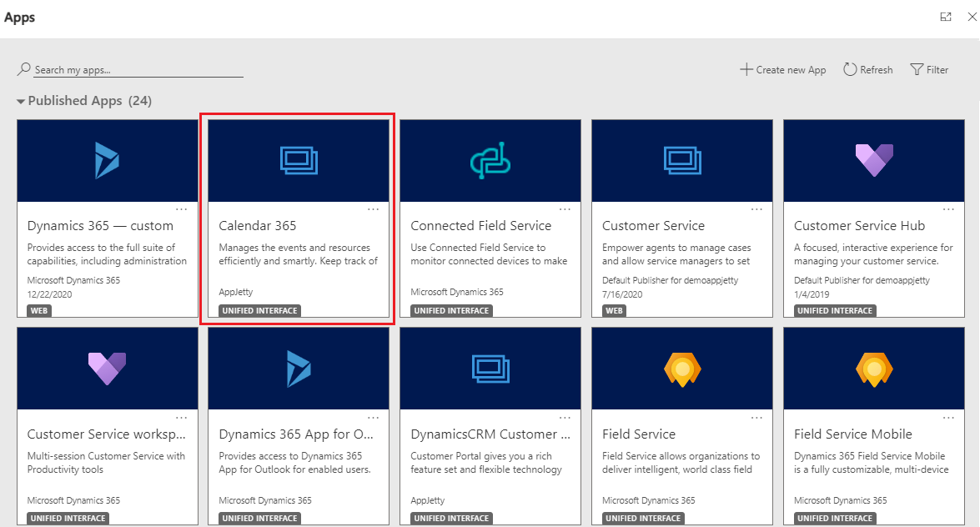980x527 pixels.
Task: Open more options for Field Service Mobile
Action: (x=949, y=418)
